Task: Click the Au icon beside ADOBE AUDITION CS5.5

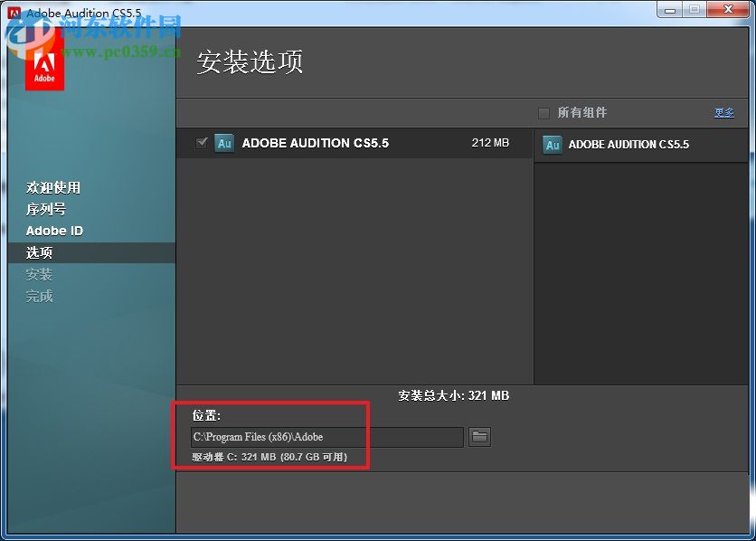Action: [224, 143]
